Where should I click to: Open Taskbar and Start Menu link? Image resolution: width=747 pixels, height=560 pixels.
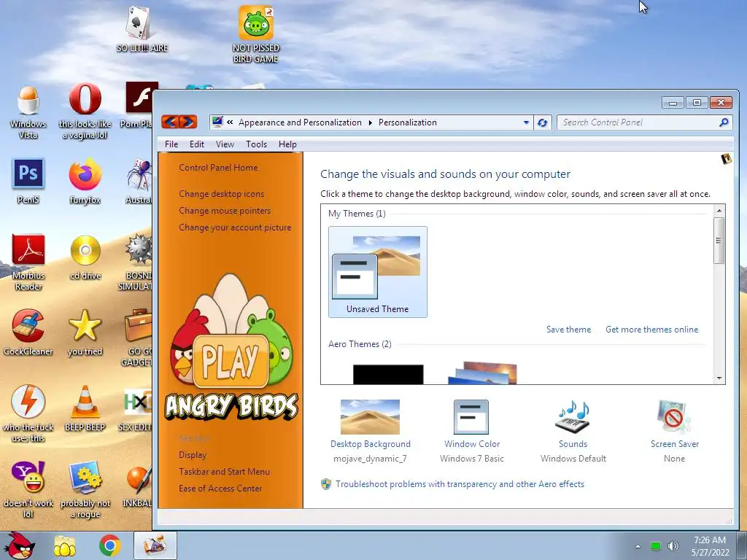coord(225,472)
